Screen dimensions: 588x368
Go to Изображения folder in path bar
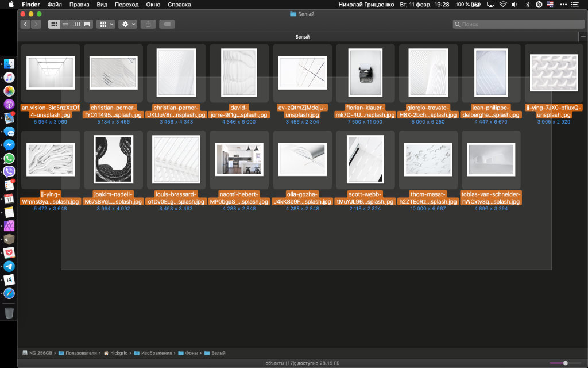coord(156,353)
